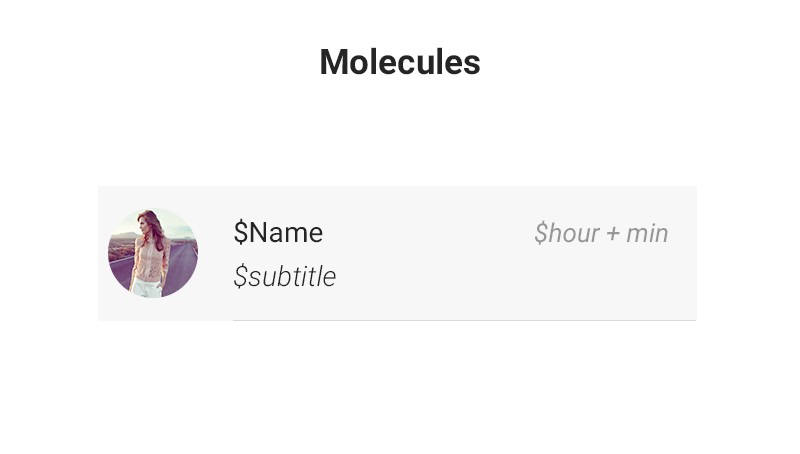The image size is (800, 454).
Task: Tap the list item's name text
Action: 278,233
